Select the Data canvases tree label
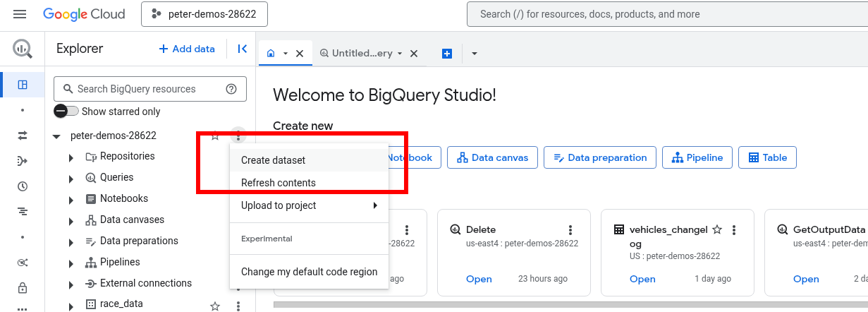Viewport: 868px width, 312px height. click(132, 220)
